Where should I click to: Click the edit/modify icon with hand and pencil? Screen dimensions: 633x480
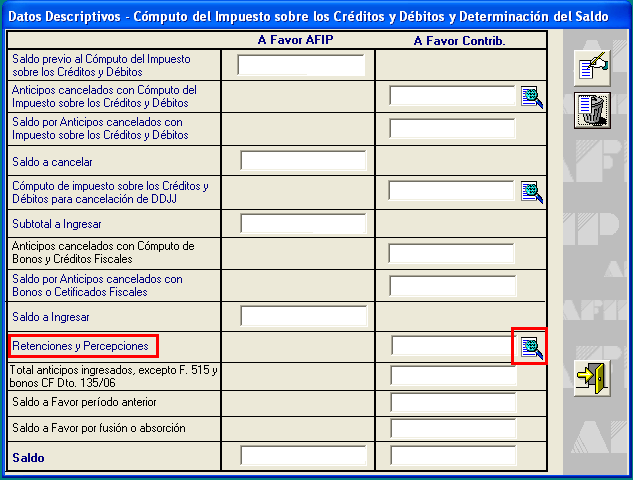[592, 68]
